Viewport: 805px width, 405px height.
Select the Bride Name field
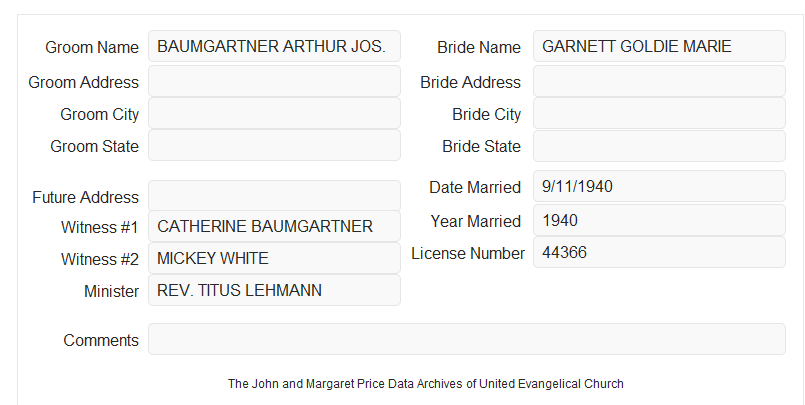(x=659, y=46)
